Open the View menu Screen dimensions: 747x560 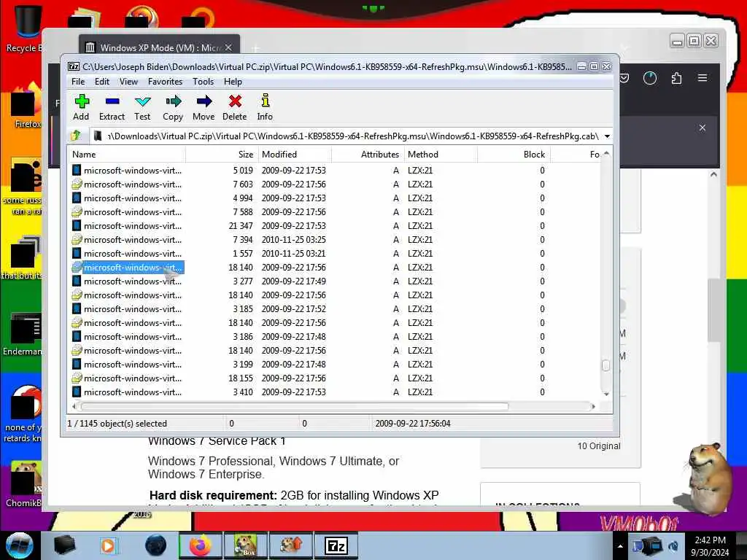[x=128, y=82]
